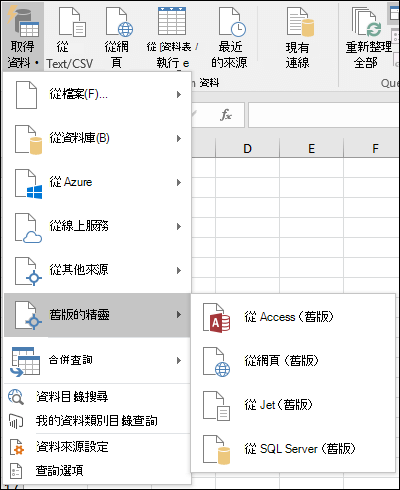Viewport: 400px width, 490px height.
Task: Select the 從資料表 (From Table) ribbon icon
Action: point(172,21)
